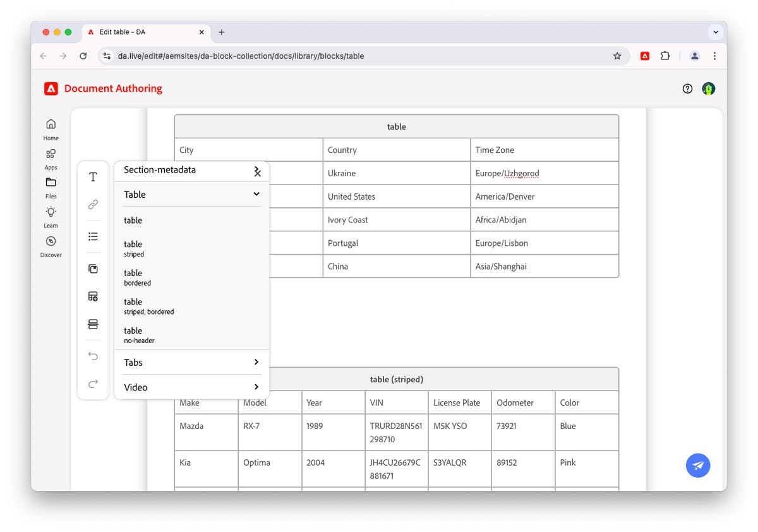Click the 89152 odometer cell
This screenshot has height=532, width=758.
[x=524, y=469]
